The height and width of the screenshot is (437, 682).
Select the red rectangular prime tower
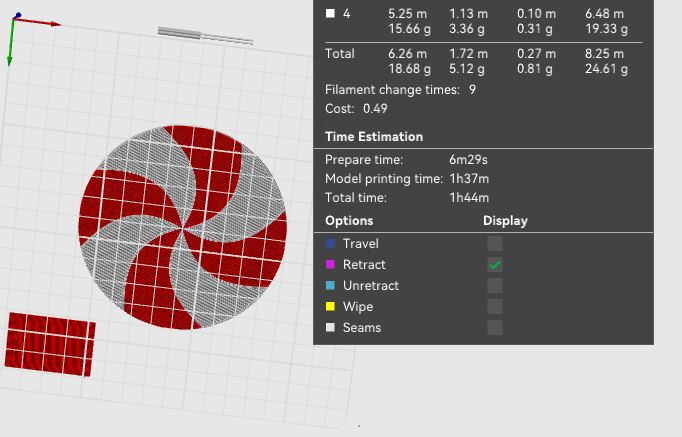[x=50, y=344]
